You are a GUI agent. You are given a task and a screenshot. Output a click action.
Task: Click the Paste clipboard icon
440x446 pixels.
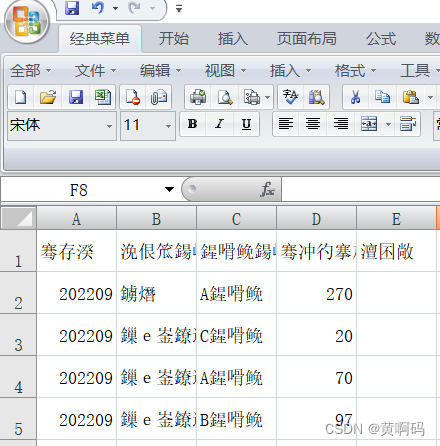tap(411, 97)
